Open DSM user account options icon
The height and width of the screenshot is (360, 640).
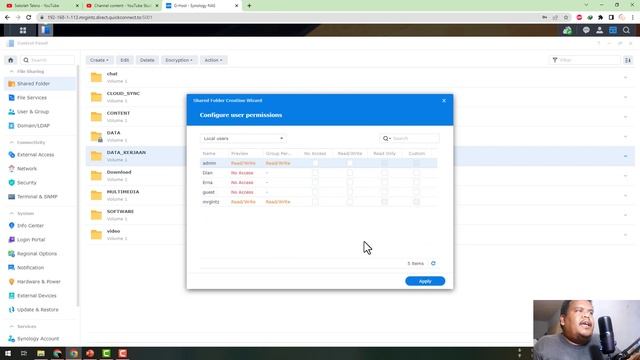coord(600,30)
